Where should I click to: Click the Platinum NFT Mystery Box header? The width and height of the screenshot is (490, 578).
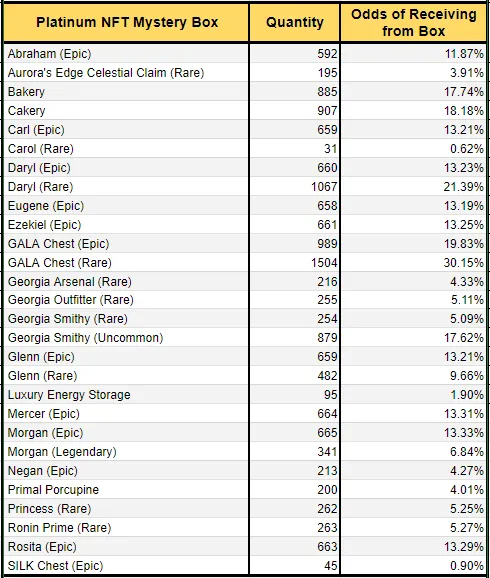pyautogui.click(x=126, y=22)
